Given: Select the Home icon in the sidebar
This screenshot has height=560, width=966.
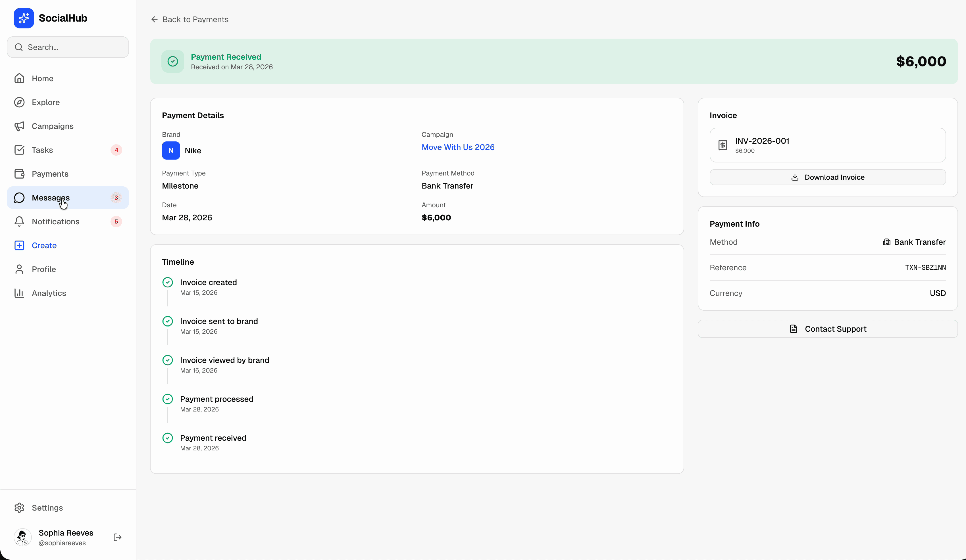Looking at the screenshot, I should point(20,78).
